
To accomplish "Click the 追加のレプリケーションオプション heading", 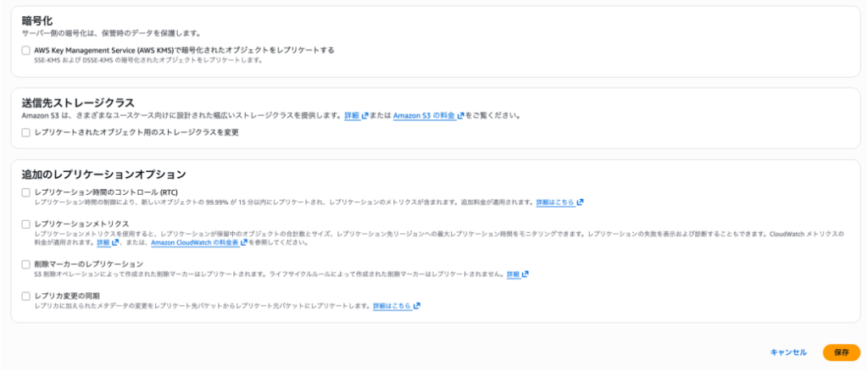I will [103, 174].
